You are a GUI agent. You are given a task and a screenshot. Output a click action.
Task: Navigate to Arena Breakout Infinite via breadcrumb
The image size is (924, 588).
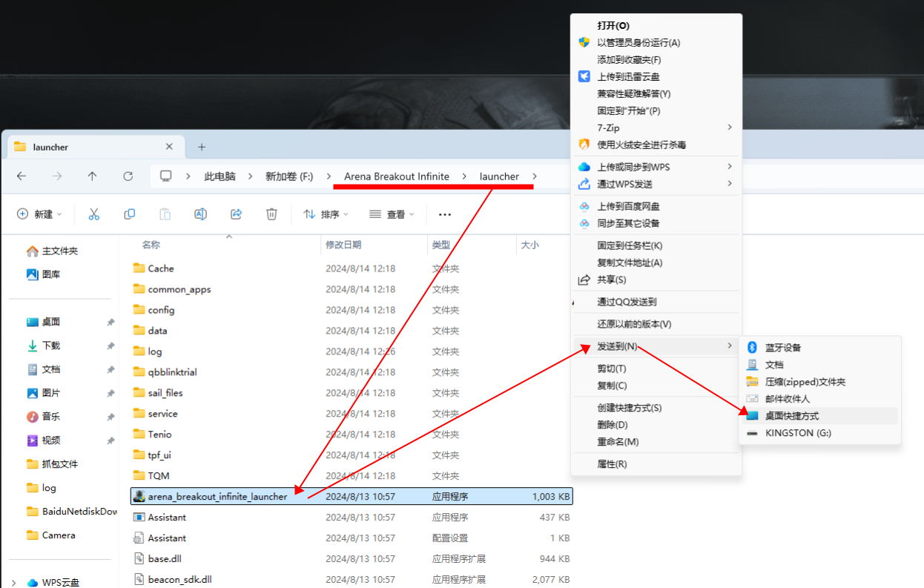pyautogui.click(x=397, y=176)
